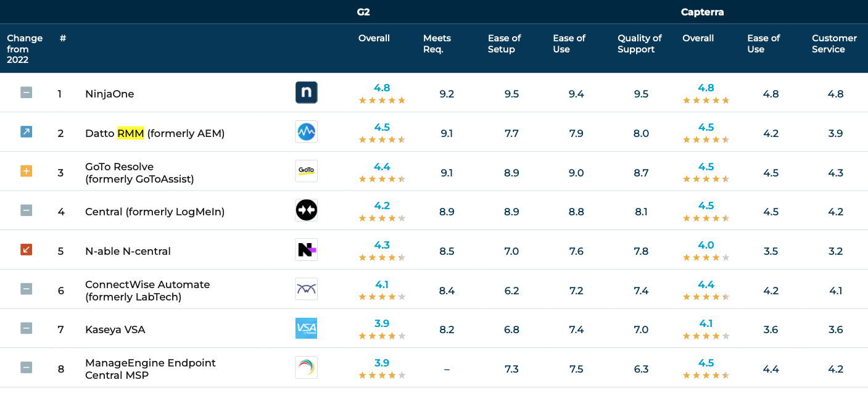
Task: Click the N-able N-central logo icon
Action: pos(307,249)
